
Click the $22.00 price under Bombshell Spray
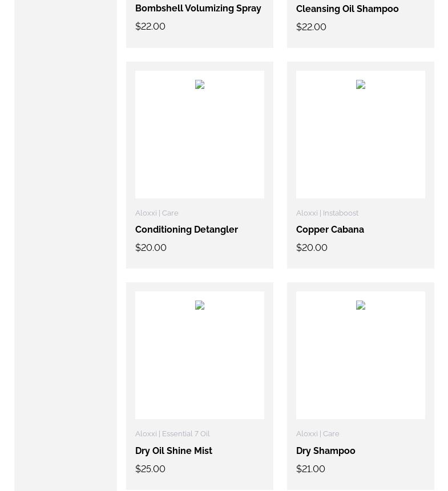(x=150, y=26)
